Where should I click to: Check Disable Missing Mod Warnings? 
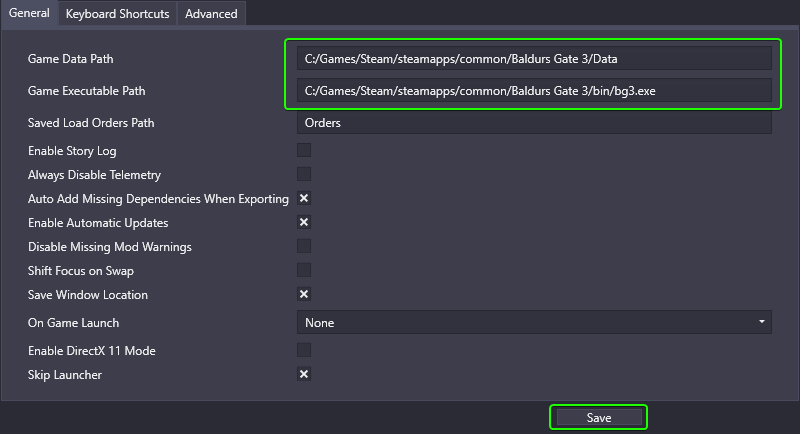(x=304, y=246)
